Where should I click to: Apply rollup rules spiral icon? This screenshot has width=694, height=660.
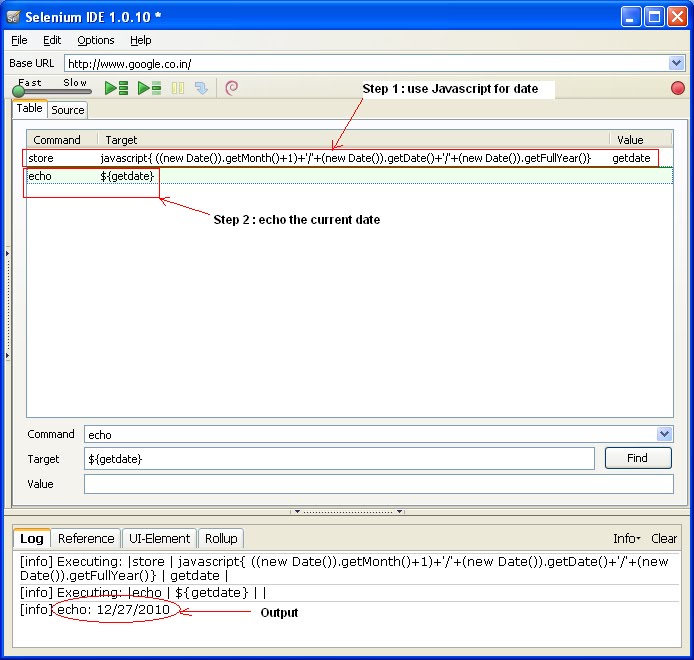tap(231, 88)
